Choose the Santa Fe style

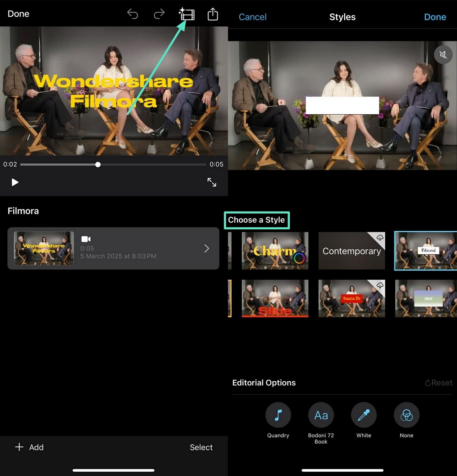(x=352, y=299)
